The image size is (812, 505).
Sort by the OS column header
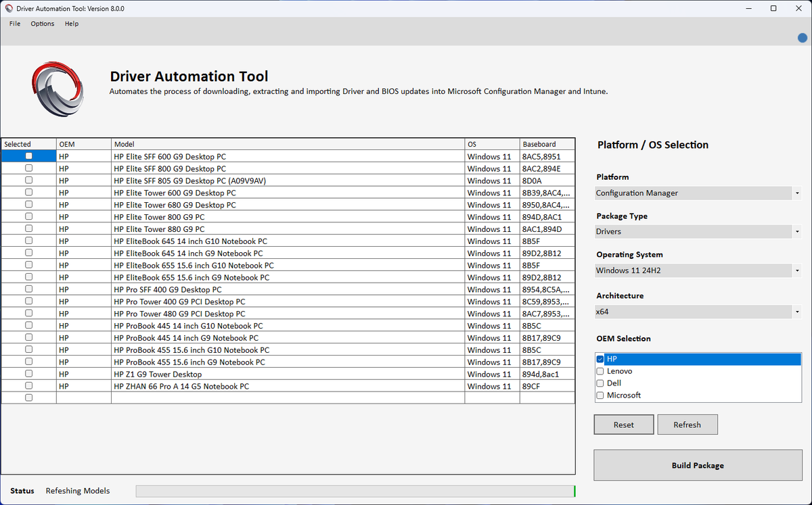click(492, 144)
